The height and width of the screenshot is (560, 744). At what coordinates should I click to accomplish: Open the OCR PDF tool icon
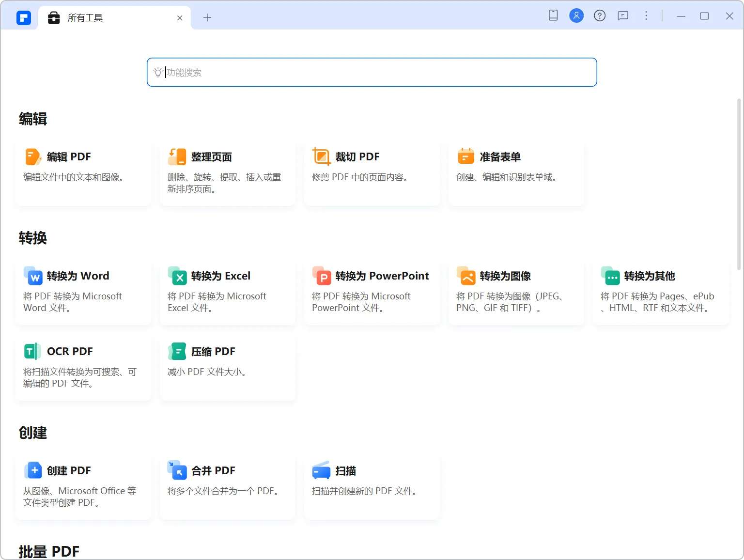(32, 351)
